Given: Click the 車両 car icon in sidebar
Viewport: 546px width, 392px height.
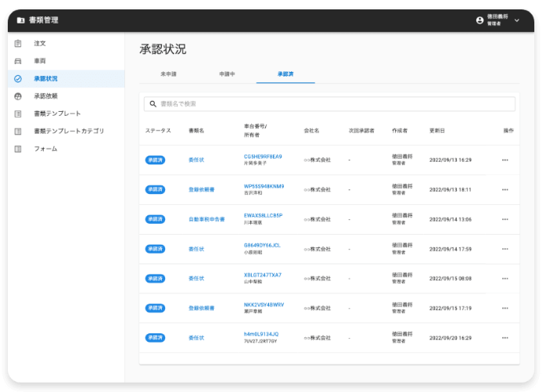Looking at the screenshot, I should tap(19, 61).
